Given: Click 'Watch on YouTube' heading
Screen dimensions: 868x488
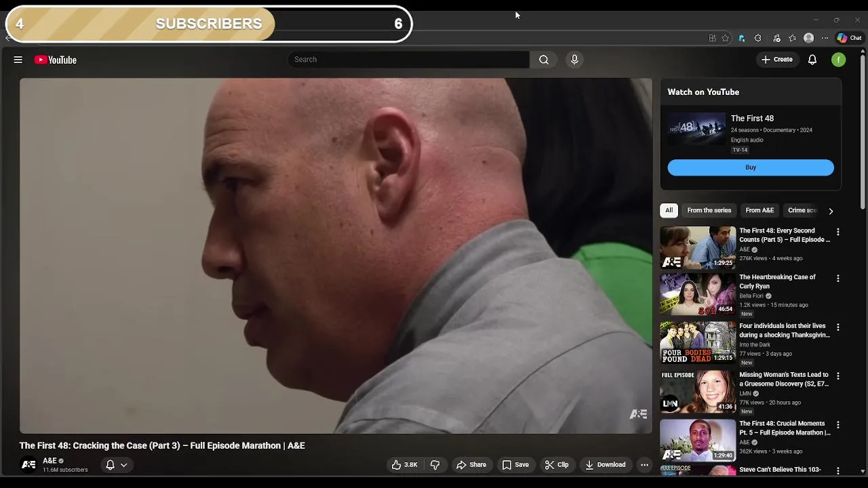Looking at the screenshot, I should tap(703, 92).
